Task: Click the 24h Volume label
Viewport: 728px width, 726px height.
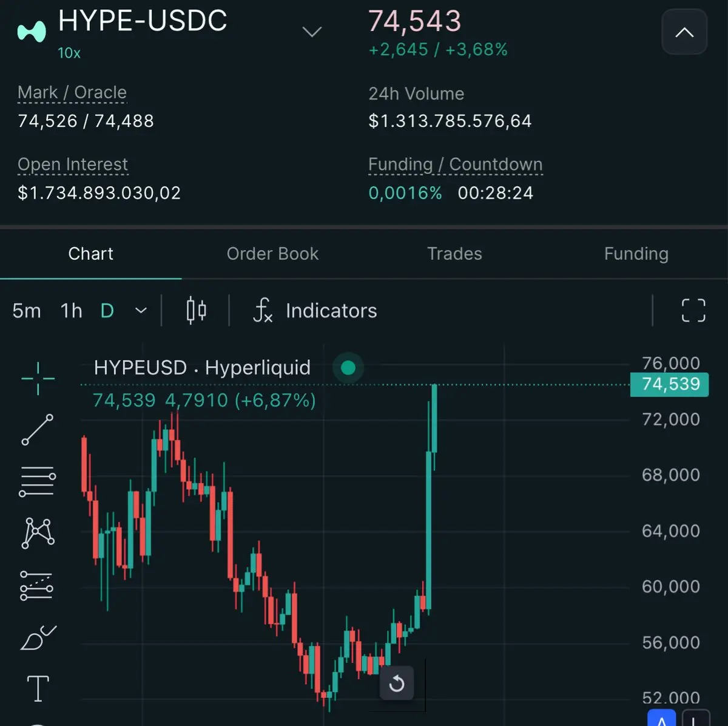Action: click(416, 93)
